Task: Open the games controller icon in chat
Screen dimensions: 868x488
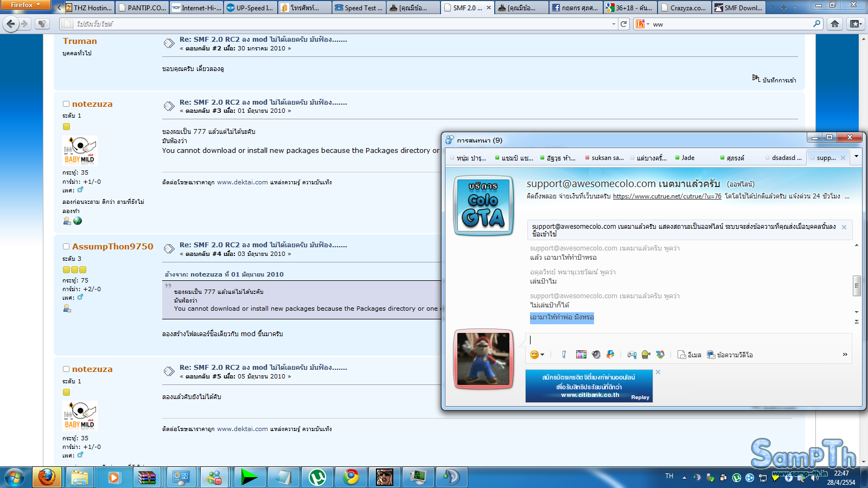Action: (x=632, y=355)
